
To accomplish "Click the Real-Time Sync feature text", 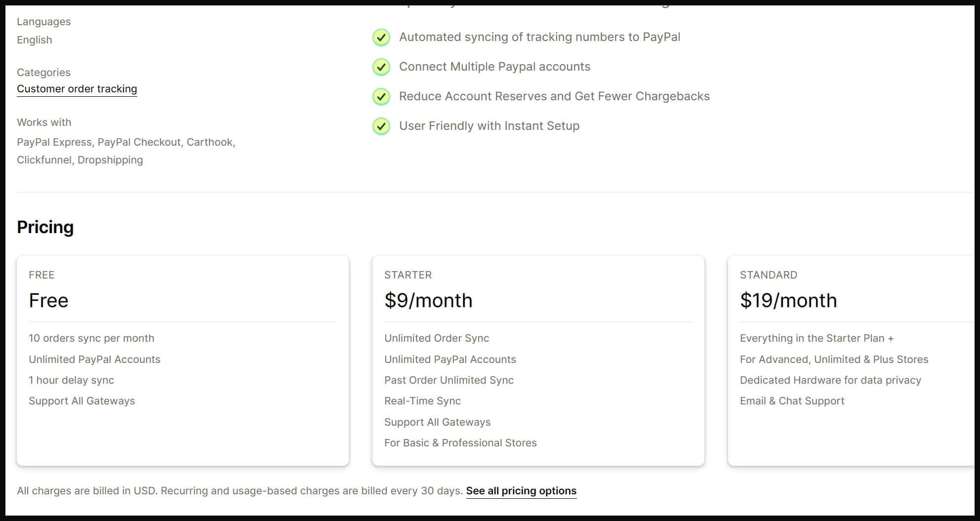I will coord(422,401).
